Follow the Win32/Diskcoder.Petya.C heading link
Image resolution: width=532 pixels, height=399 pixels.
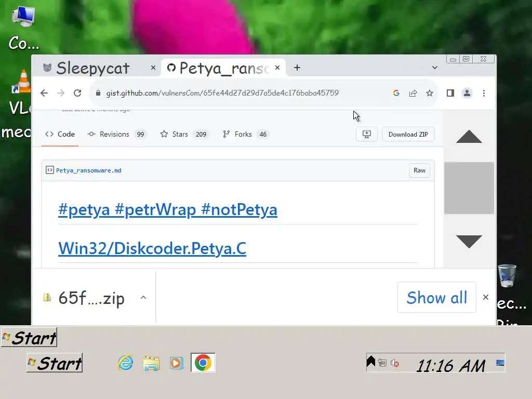(152, 248)
